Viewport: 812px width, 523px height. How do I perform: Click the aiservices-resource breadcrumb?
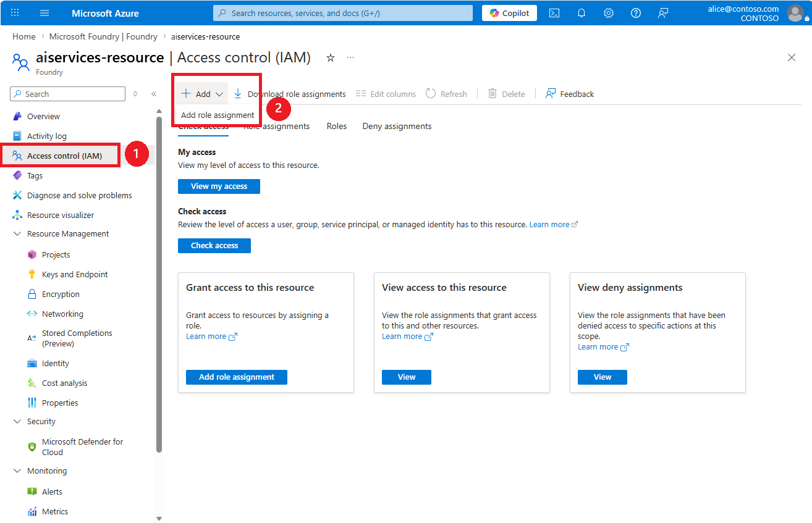[205, 36]
